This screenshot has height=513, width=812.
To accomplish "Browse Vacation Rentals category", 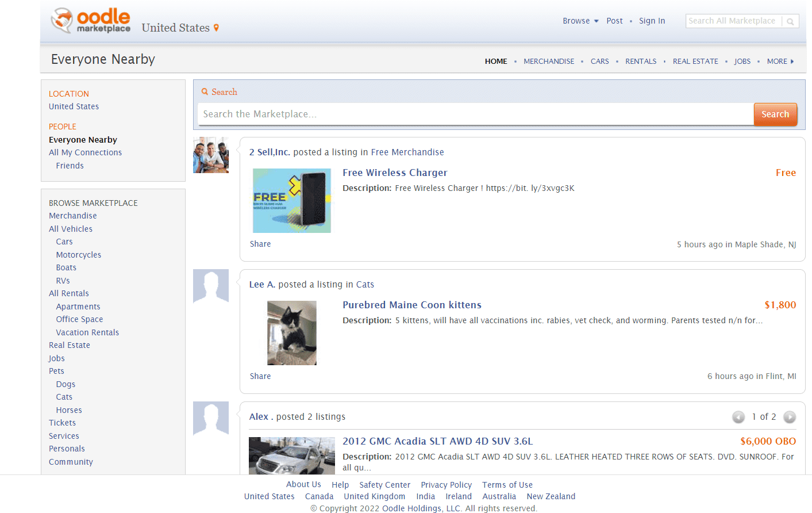I will pyautogui.click(x=87, y=332).
